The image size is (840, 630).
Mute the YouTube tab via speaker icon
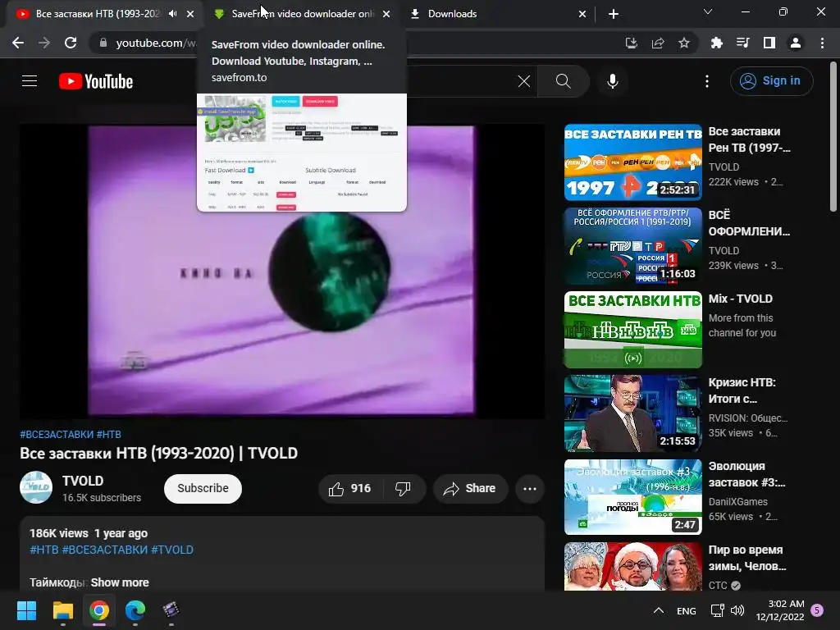click(172, 14)
